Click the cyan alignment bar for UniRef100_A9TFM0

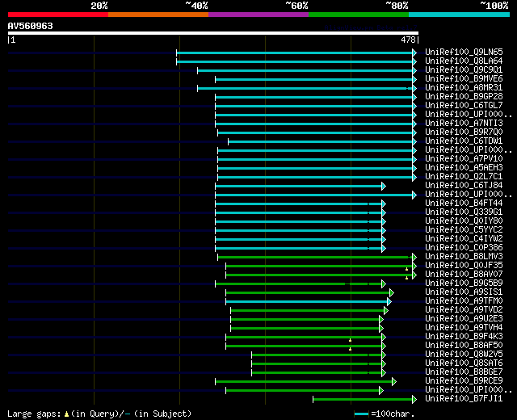pyautogui.click(x=307, y=302)
